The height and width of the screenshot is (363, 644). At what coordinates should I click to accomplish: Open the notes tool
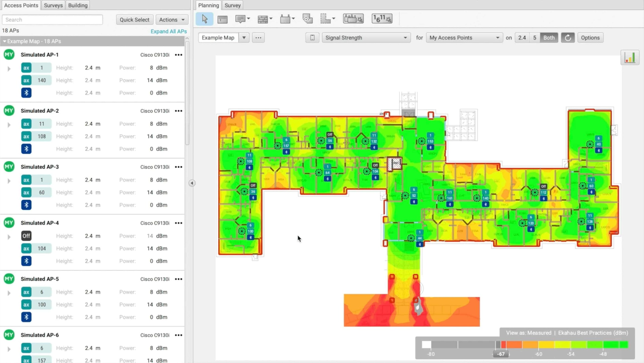(241, 18)
